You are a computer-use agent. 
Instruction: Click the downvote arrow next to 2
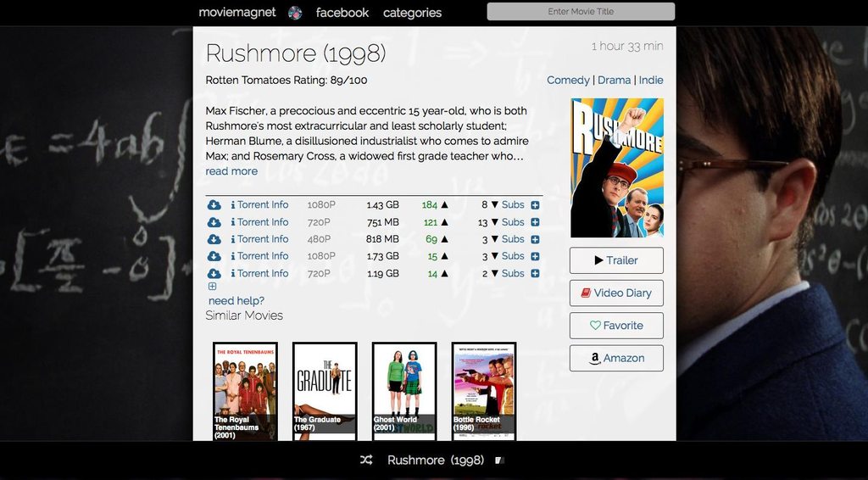495,273
